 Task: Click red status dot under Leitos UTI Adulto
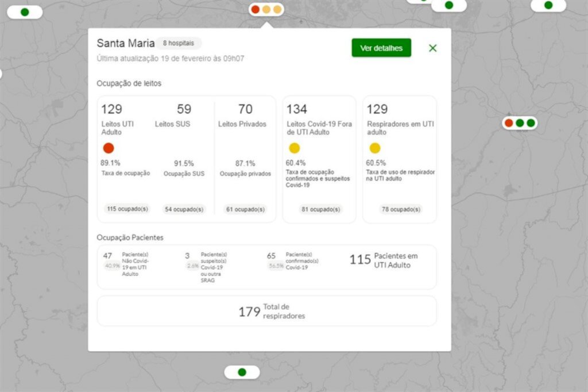(109, 148)
